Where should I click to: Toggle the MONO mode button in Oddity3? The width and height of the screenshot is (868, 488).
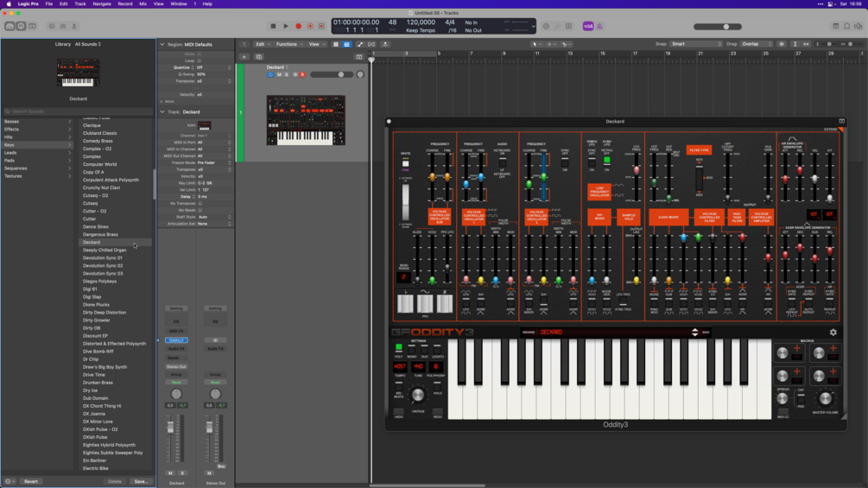[x=411, y=350]
